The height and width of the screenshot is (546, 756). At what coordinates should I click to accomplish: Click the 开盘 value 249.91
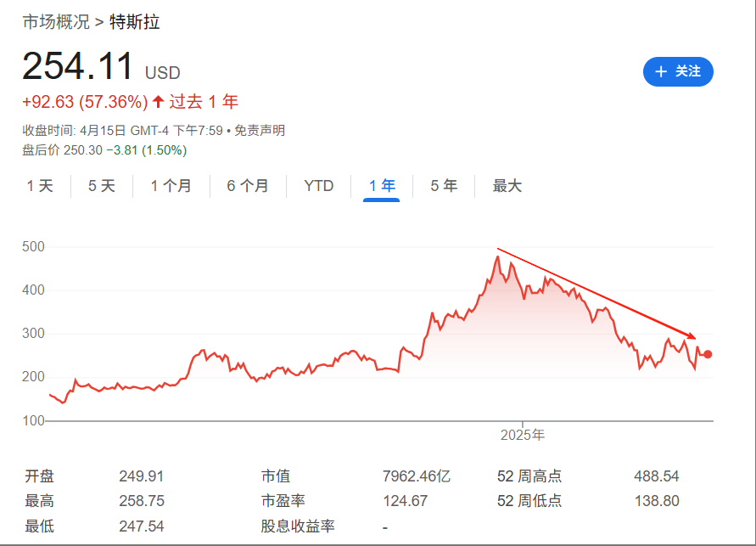point(141,476)
